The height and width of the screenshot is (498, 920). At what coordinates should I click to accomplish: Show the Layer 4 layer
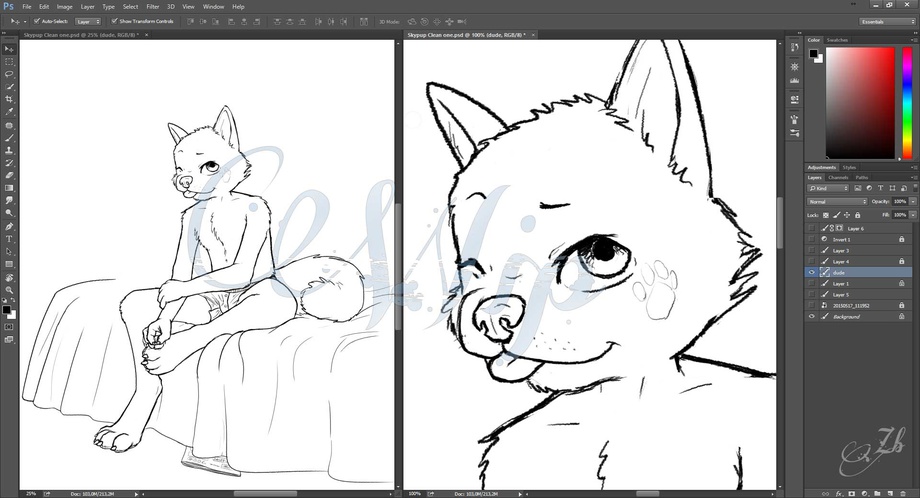point(811,261)
